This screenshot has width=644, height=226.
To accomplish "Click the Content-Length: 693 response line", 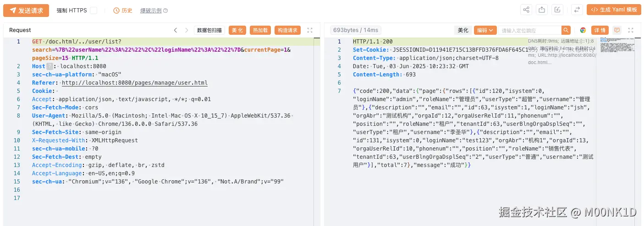I will [x=384, y=75].
